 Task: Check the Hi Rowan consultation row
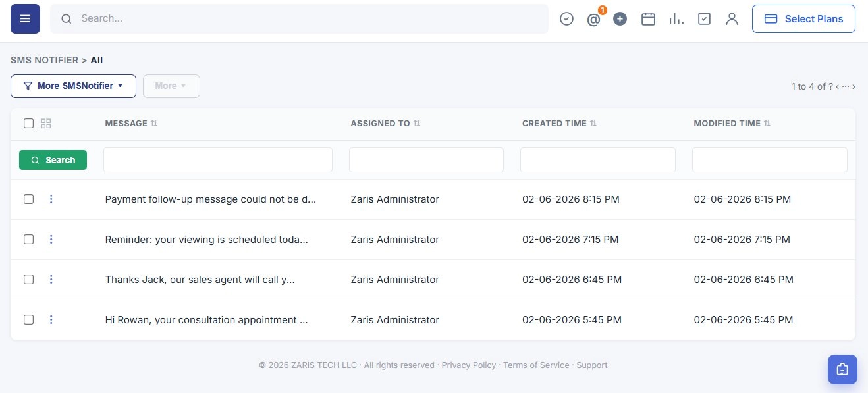28,319
